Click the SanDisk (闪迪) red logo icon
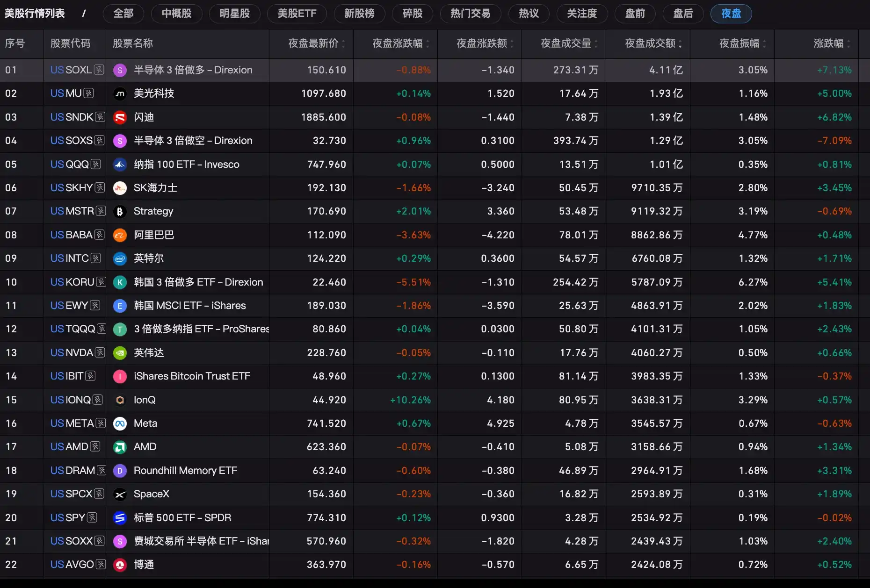This screenshot has height=588, width=870. coord(120,117)
